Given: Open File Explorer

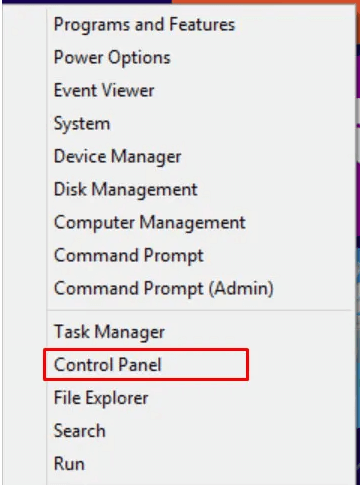Looking at the screenshot, I should [x=101, y=398].
